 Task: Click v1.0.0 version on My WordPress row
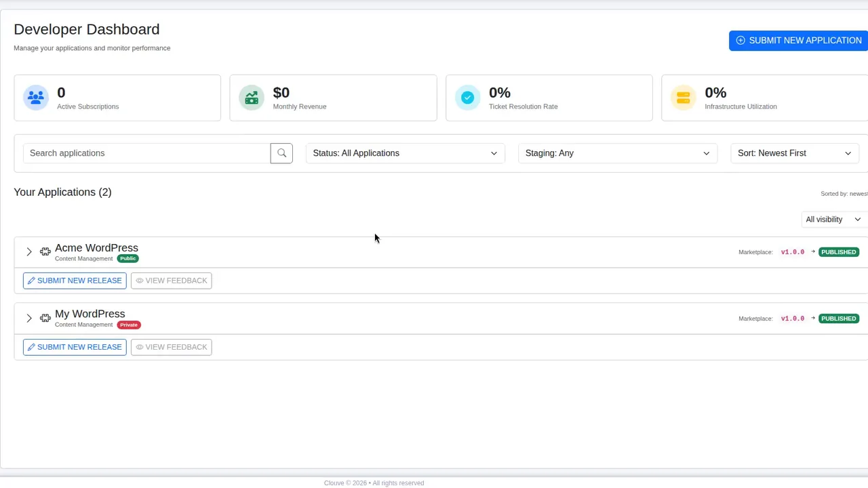coord(793,319)
